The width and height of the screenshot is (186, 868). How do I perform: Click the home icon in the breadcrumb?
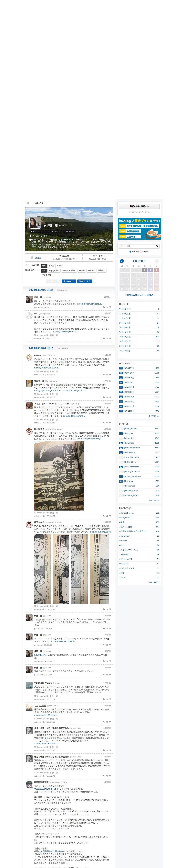click(x=28, y=203)
